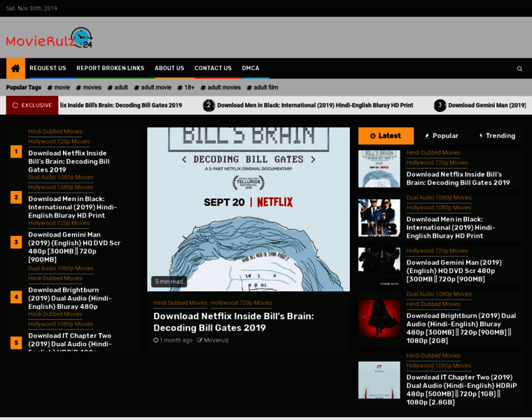Screen dimensions: 532x420
Task: Go to About Us page
Action: [x=169, y=68]
